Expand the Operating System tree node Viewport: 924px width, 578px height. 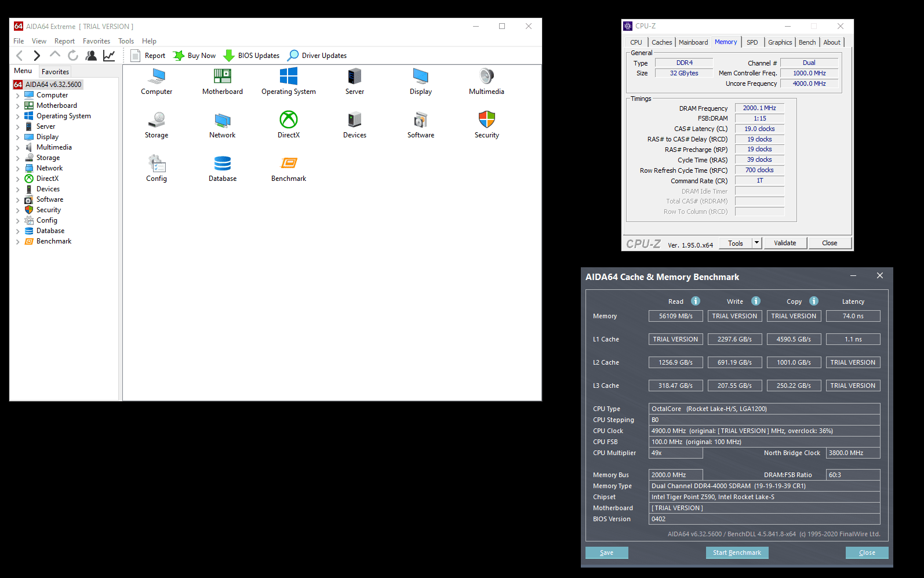click(17, 117)
